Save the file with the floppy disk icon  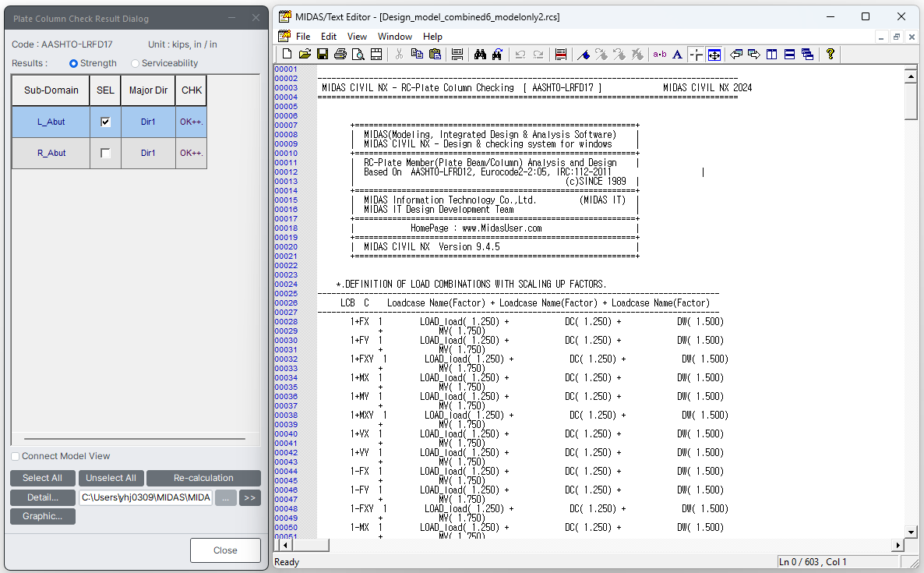coord(323,55)
